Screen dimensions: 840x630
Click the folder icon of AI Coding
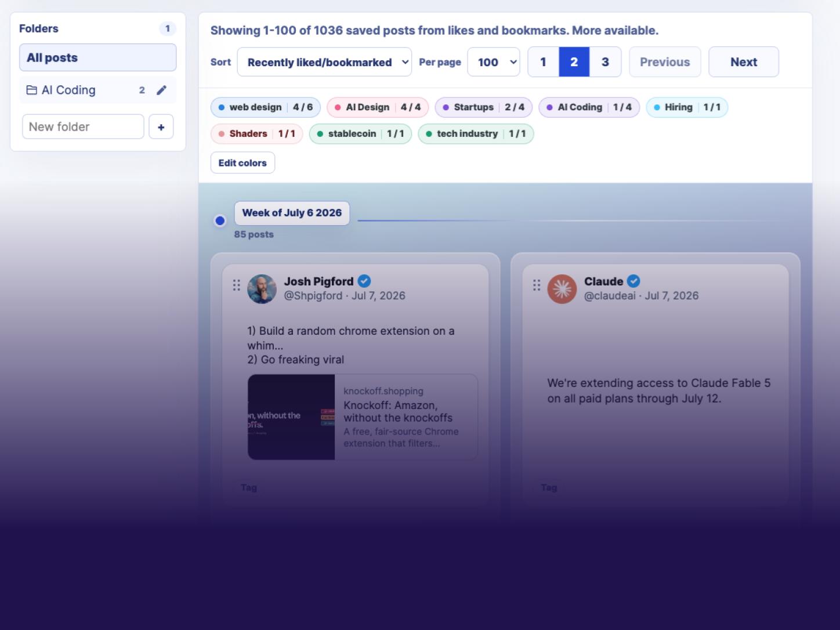tap(32, 90)
